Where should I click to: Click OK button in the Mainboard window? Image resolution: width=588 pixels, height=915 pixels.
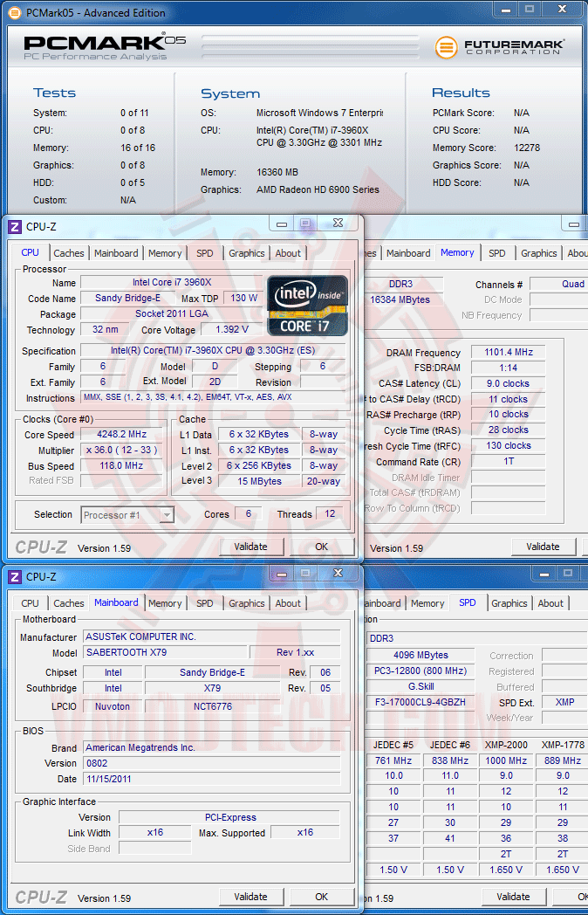[321, 897]
